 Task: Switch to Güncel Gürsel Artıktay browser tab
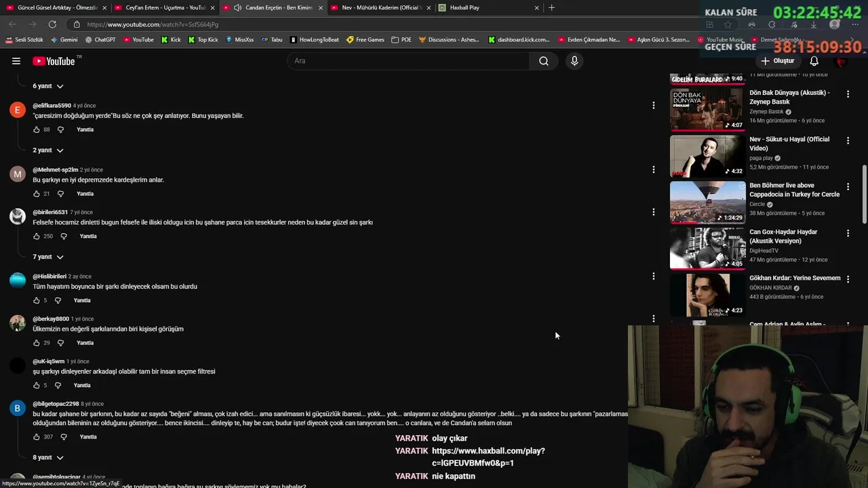pos(56,7)
